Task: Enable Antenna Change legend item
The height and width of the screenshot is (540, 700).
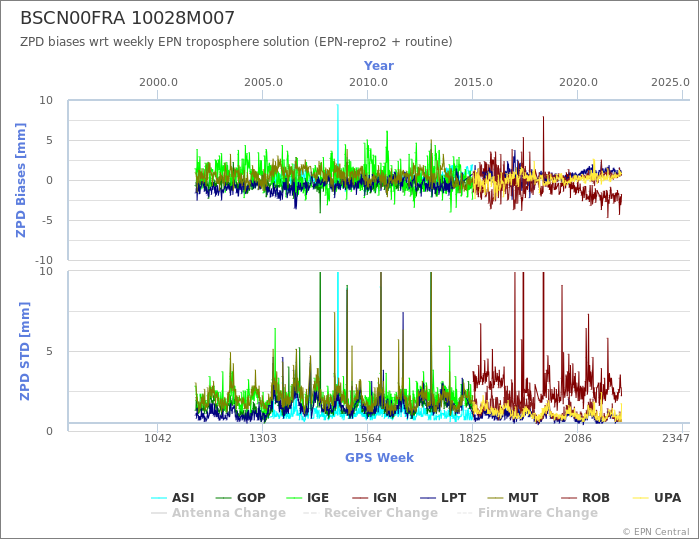Action: [218, 513]
